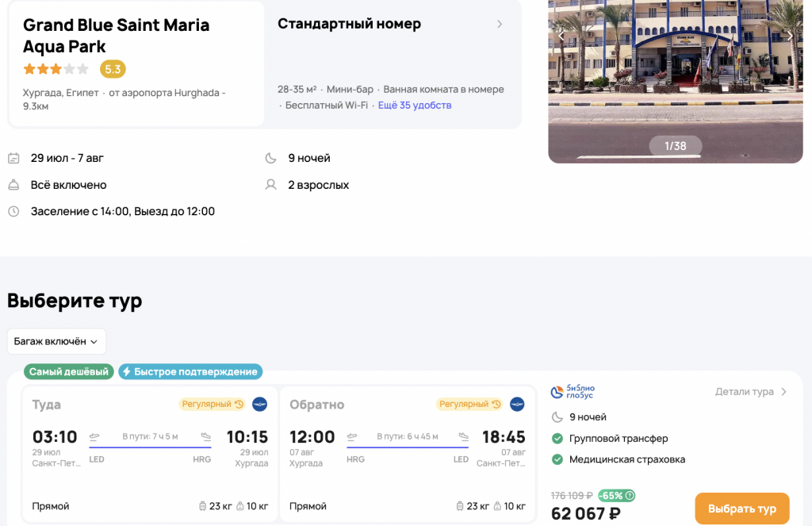Screen dimensions: 812x526
Task: Click the three-star rating of the hotel
Action: point(56,69)
